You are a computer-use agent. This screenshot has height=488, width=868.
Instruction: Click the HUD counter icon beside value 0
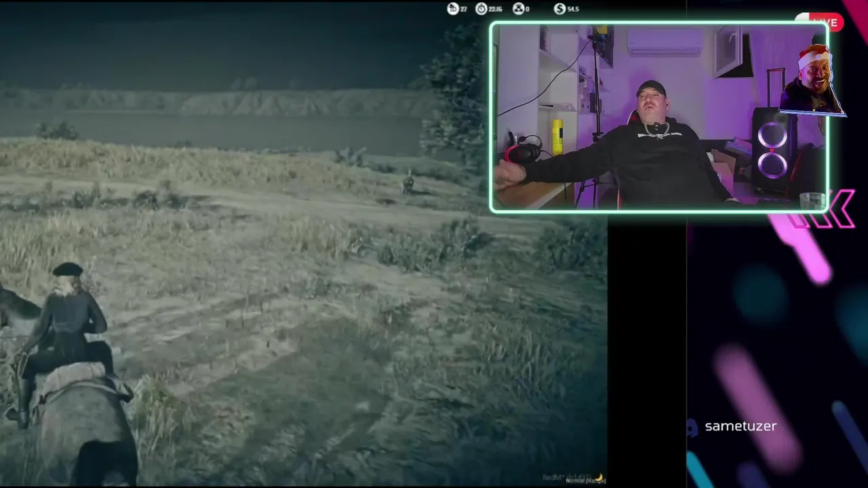[519, 8]
